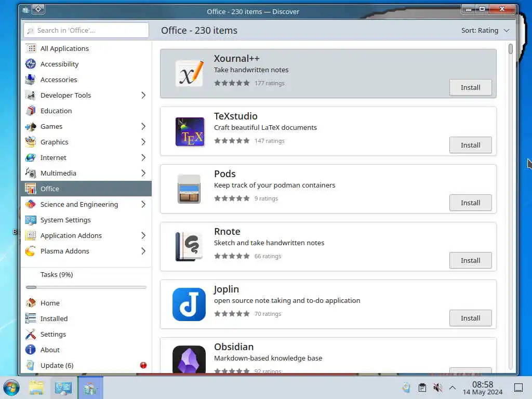This screenshot has width=532, height=399.
Task: Focus the Search in 'Office' field
Action: pyautogui.click(x=86, y=31)
